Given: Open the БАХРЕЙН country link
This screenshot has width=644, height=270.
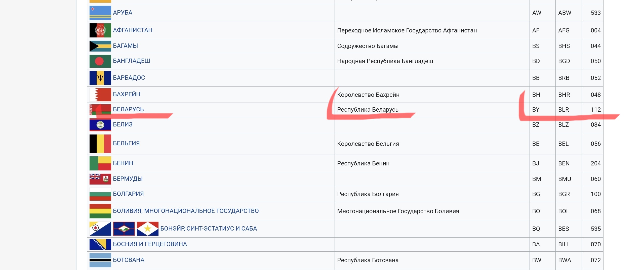Looking at the screenshot, I should 127,94.
